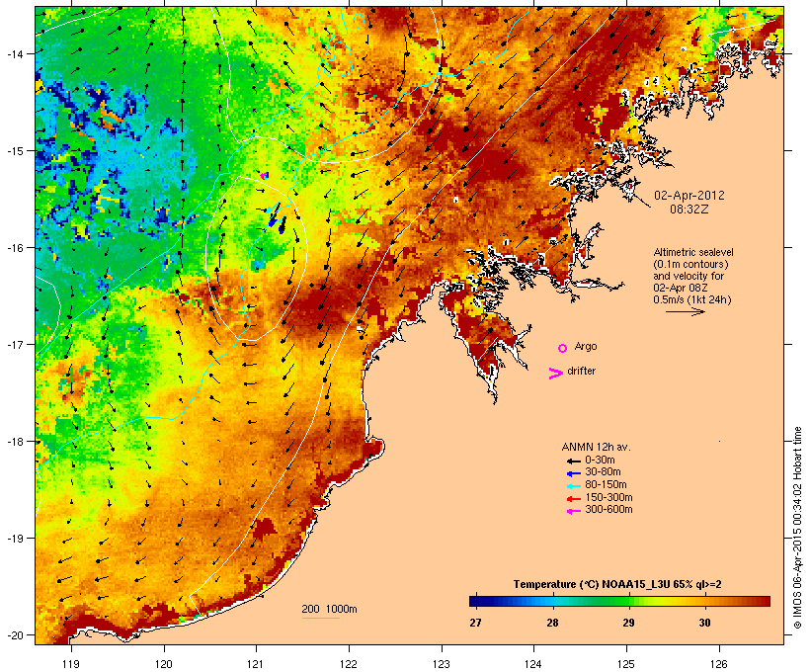Click the Argo legend label
Image resolution: width=810 pixels, height=672 pixels.
[586, 346]
